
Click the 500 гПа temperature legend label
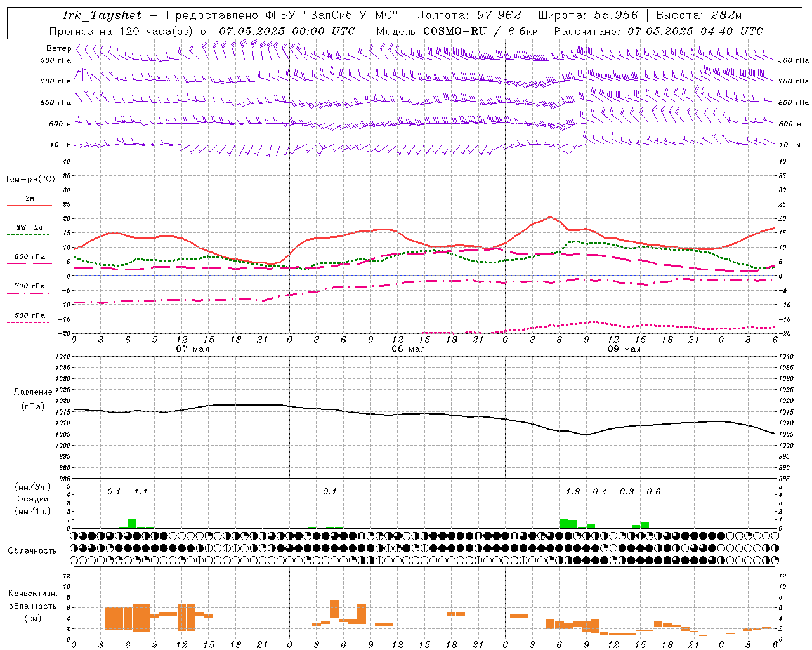pos(30,315)
